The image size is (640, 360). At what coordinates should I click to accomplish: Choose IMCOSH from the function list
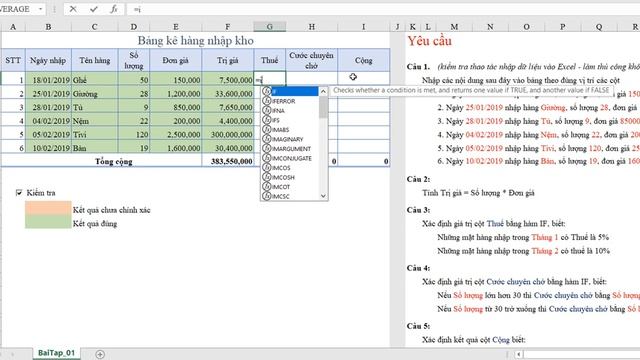(290, 177)
